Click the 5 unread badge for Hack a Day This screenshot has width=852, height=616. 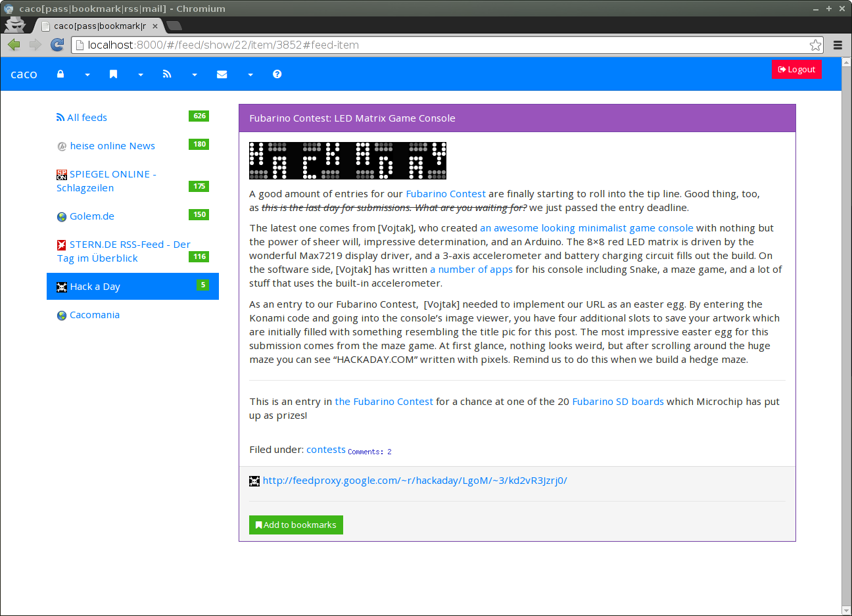[x=203, y=285]
